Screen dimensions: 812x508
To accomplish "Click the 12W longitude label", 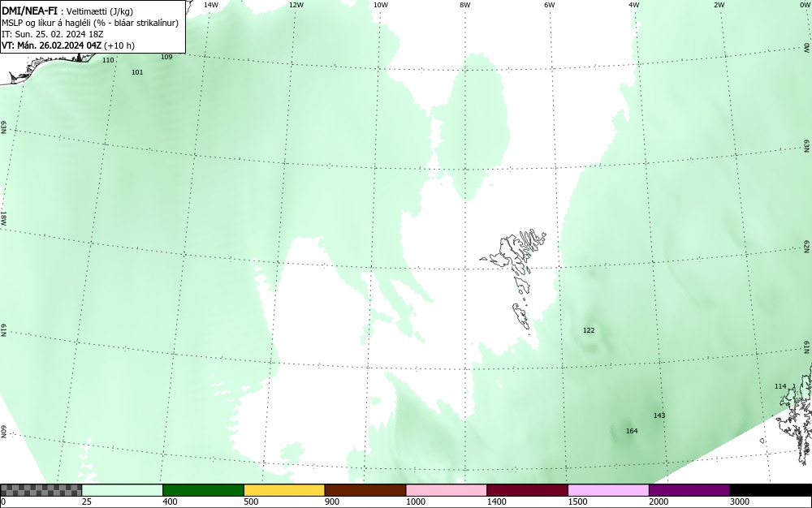I will tap(296, 5).
